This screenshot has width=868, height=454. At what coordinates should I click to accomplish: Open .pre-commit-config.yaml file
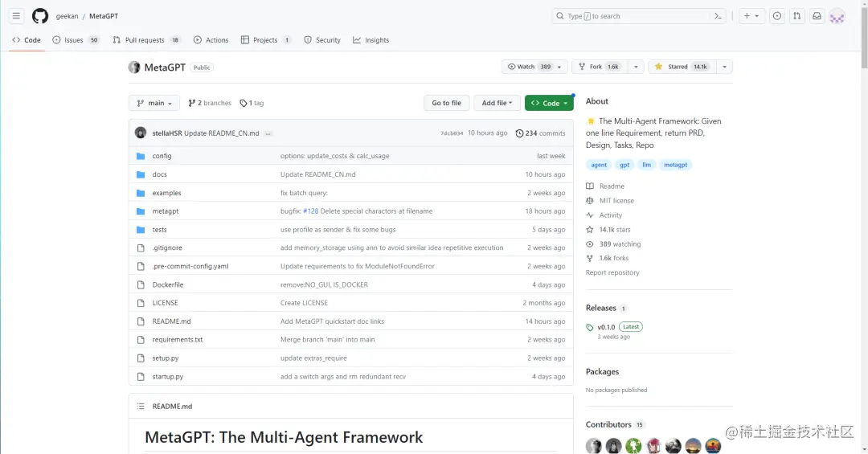190,266
